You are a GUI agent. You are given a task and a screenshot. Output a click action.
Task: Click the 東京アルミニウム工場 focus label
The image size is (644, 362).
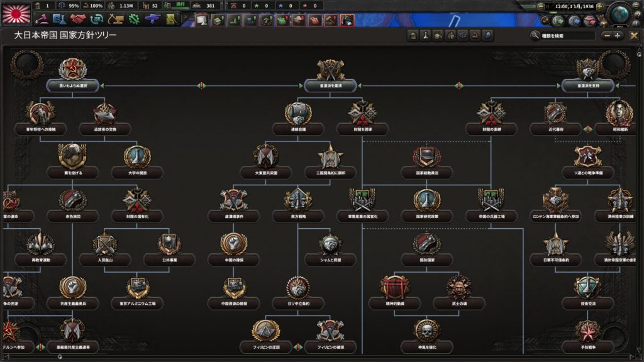138,304
